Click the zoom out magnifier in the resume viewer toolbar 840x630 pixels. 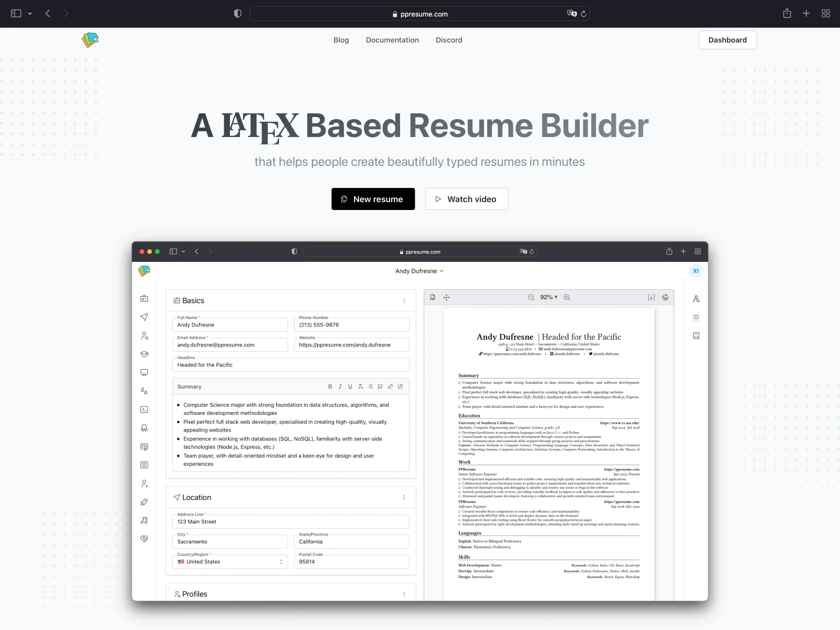click(531, 297)
